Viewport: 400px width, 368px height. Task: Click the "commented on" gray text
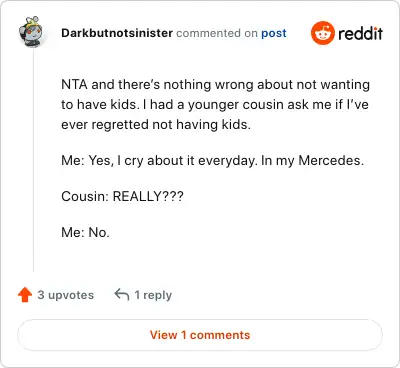pos(217,33)
